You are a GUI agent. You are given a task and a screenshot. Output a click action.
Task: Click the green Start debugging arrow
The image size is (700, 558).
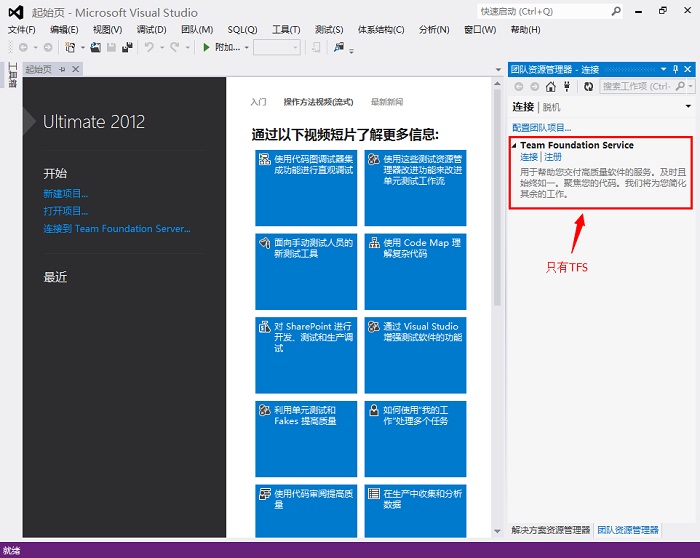click(206, 47)
